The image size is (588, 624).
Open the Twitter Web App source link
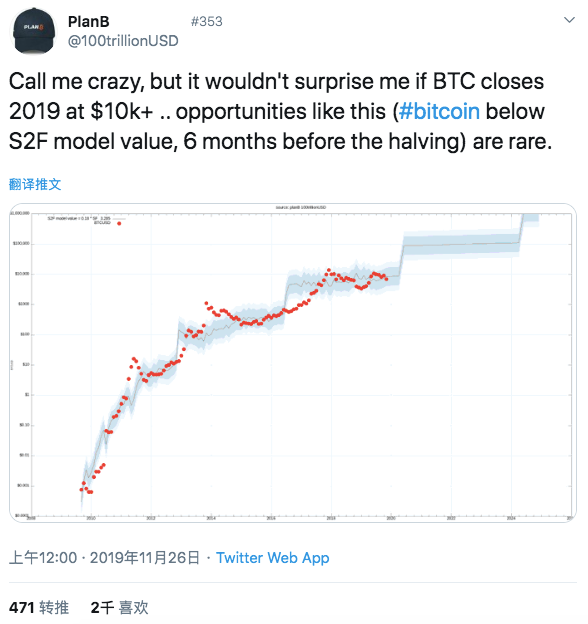(x=273, y=558)
